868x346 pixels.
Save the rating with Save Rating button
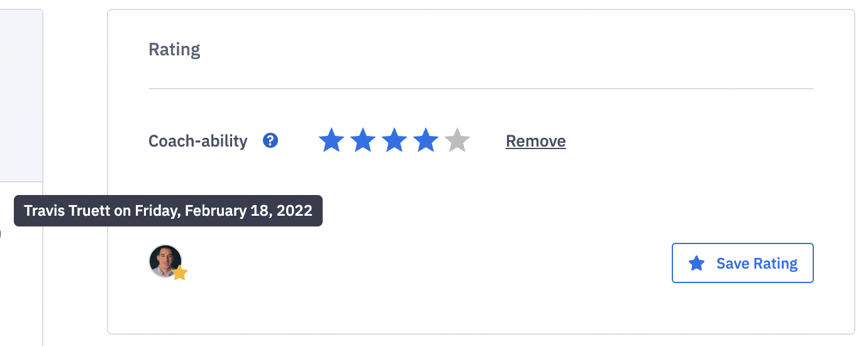(743, 263)
